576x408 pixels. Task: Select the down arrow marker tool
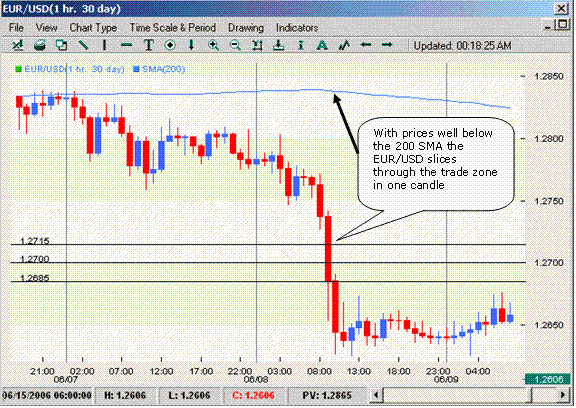(191, 45)
